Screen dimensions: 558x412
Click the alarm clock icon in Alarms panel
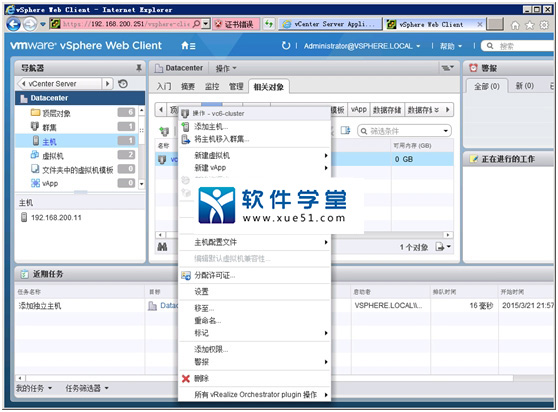click(473, 68)
